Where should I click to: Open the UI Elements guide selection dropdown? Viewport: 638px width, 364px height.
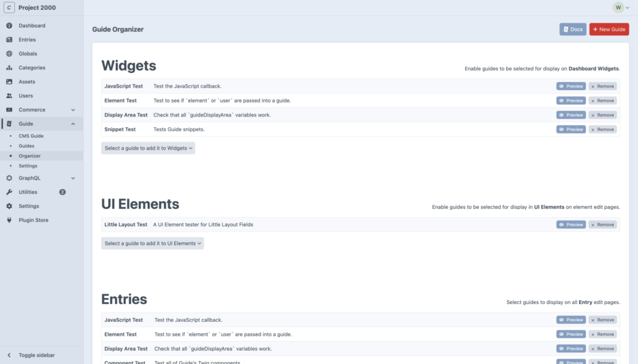click(x=153, y=243)
